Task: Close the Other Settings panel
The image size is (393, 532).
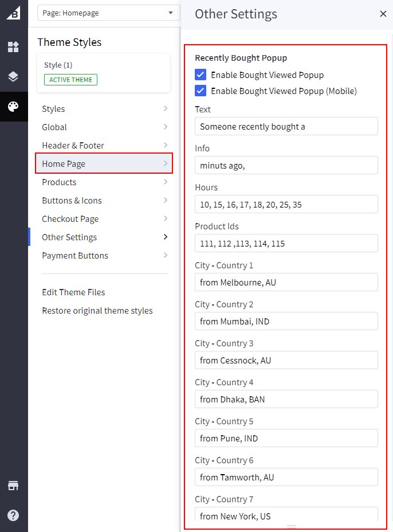Action: coord(383,14)
